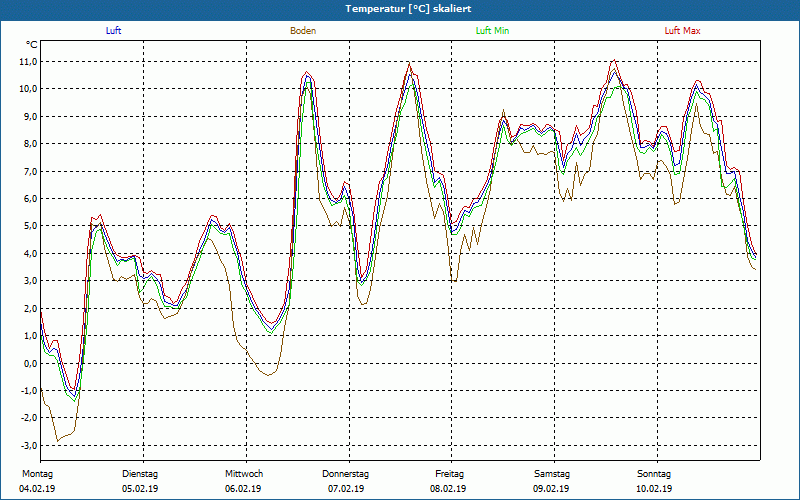Click the brown 'Boden' legend label

pyautogui.click(x=303, y=31)
